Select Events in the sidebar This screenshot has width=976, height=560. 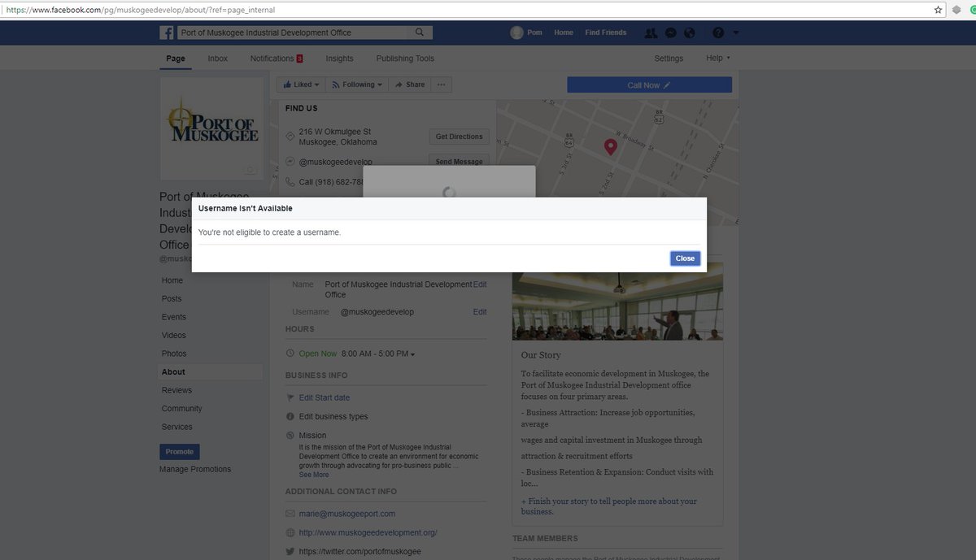(174, 317)
